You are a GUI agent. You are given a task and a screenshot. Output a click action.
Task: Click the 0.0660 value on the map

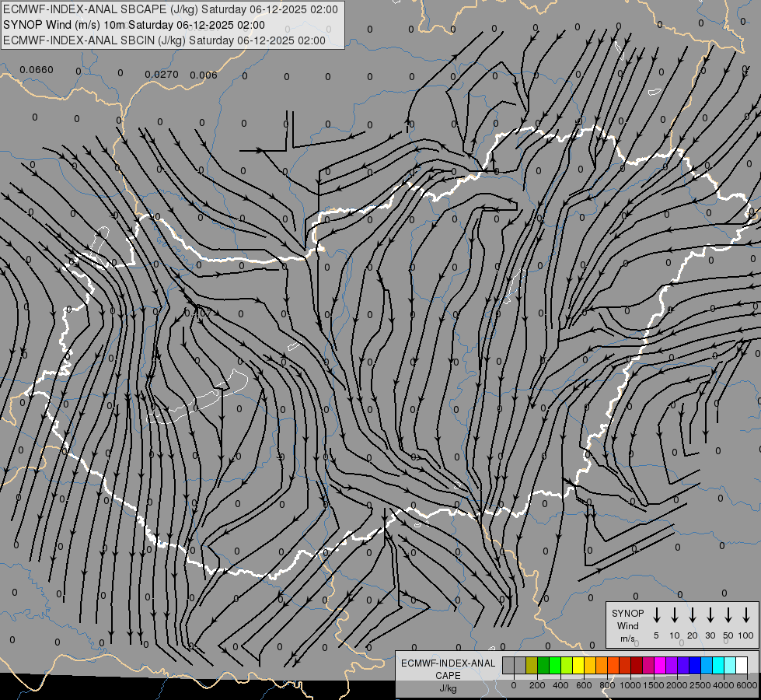tap(37, 70)
